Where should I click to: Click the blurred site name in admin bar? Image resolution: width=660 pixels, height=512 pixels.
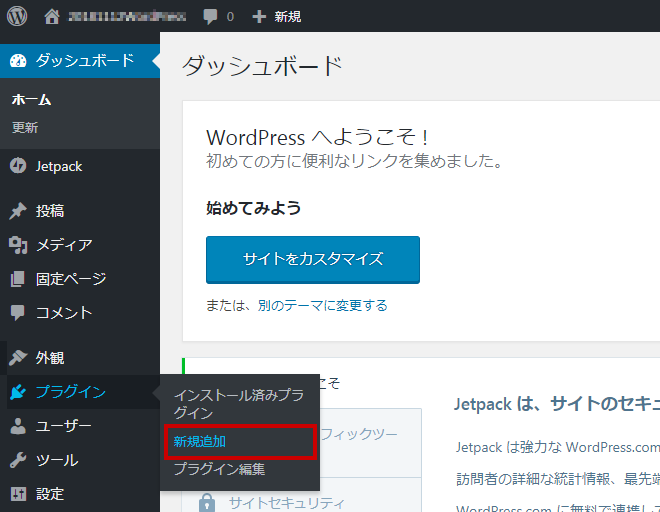(x=127, y=17)
